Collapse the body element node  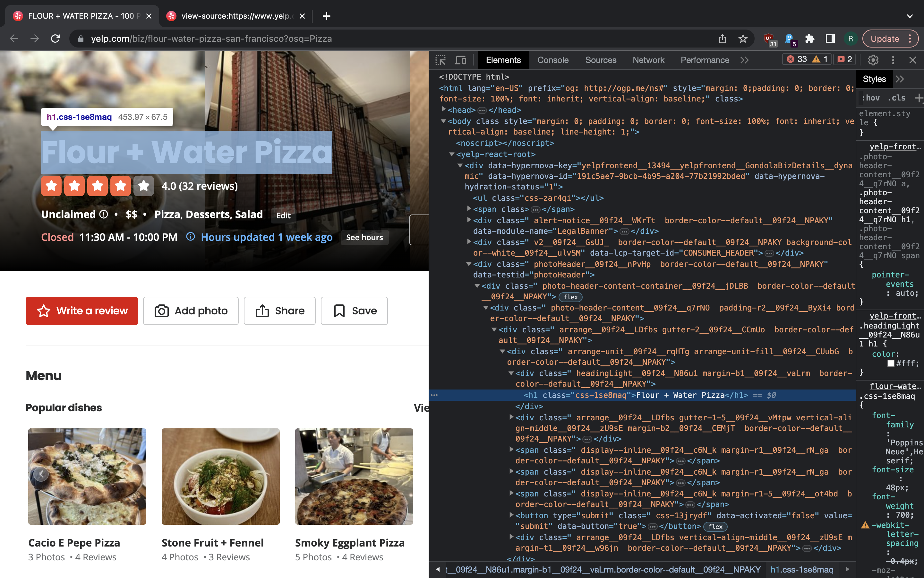click(x=444, y=121)
